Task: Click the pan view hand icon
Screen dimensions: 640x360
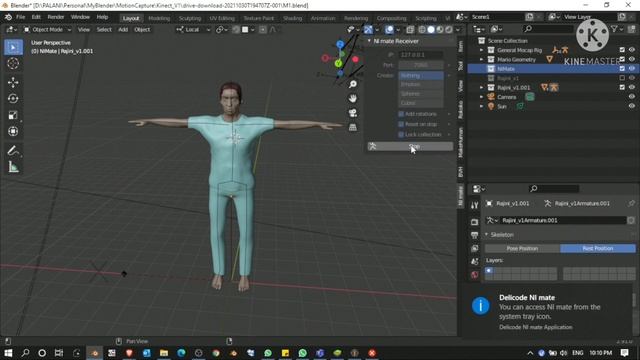Action: [x=353, y=98]
